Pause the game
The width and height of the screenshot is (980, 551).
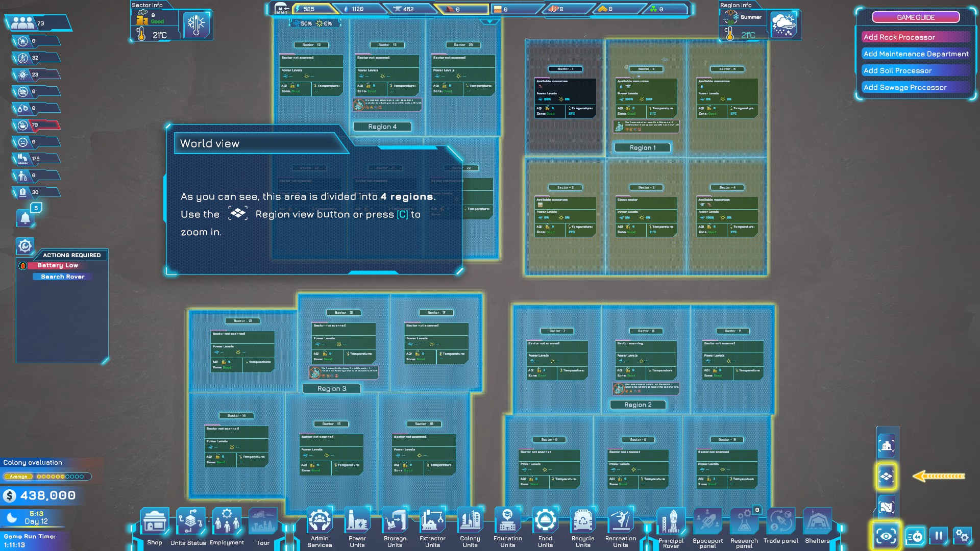coord(939,536)
